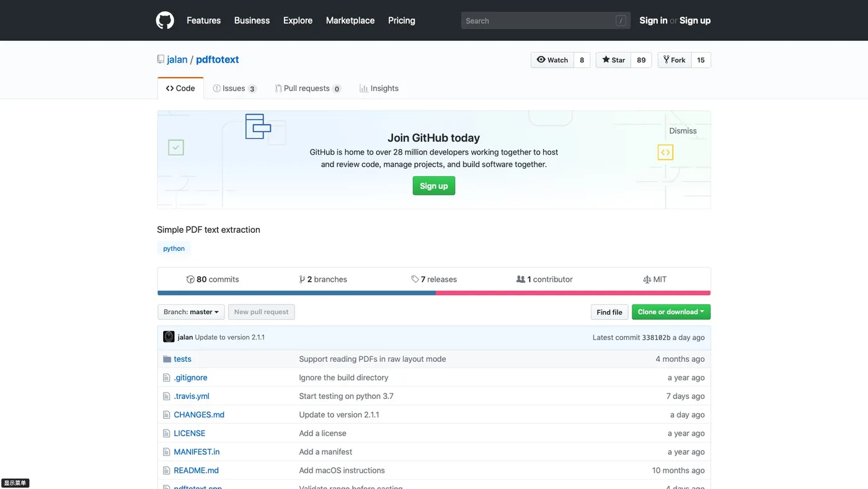Dismiss the Join GitHub banner
Image resolution: width=868 pixels, height=489 pixels.
pos(683,131)
